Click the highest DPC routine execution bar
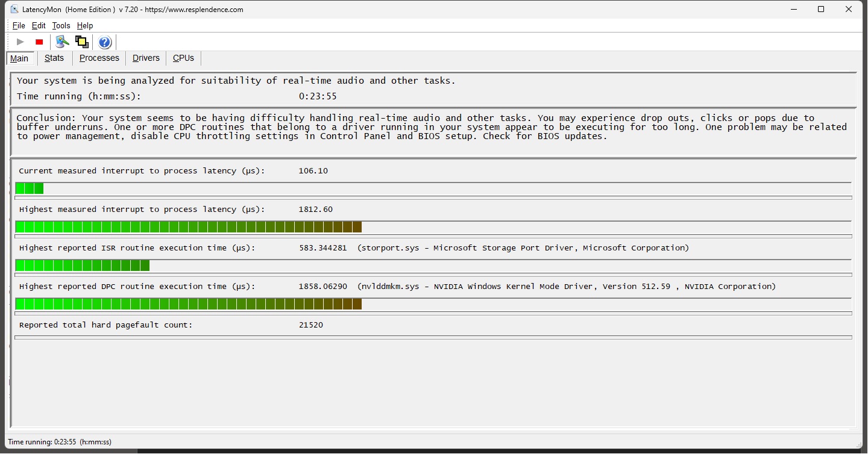The width and height of the screenshot is (868, 454). pyautogui.click(x=188, y=304)
